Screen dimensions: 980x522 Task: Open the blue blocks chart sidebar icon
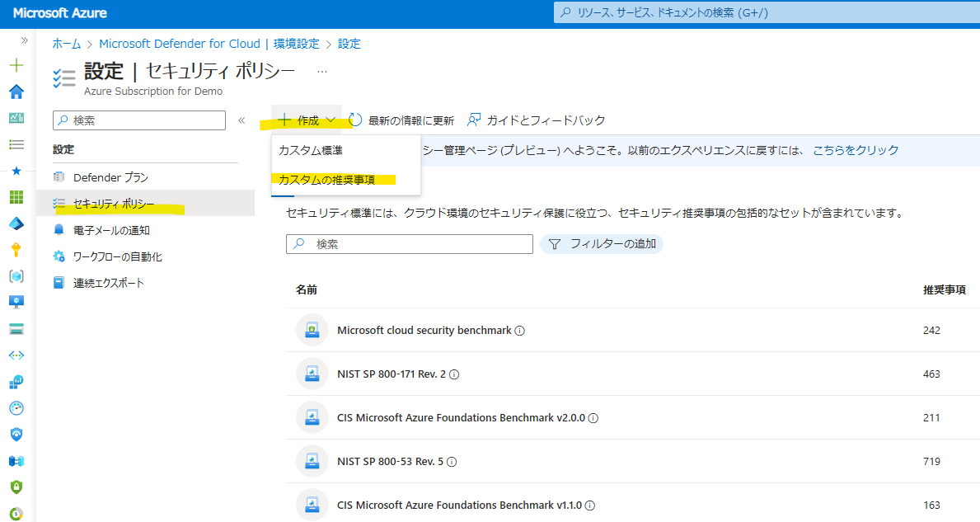pos(16,382)
